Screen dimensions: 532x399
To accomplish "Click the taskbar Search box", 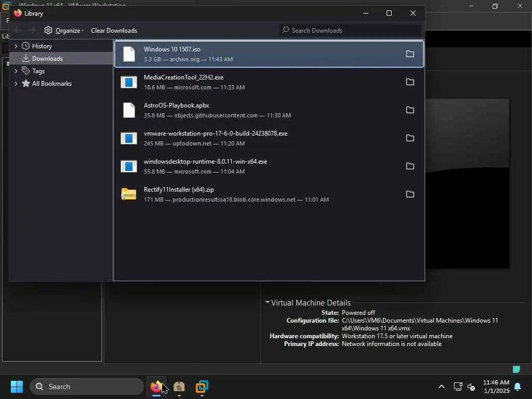I will coord(87,387).
